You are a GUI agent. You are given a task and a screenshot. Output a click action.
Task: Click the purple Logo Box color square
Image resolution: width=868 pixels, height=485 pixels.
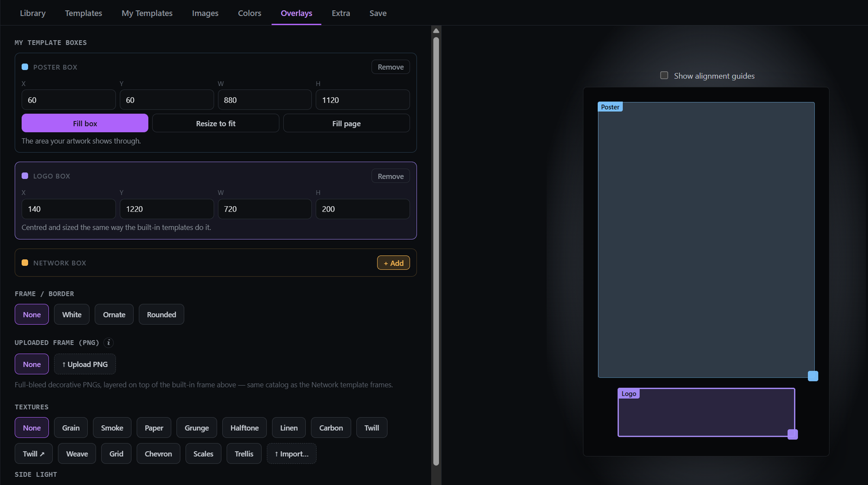[x=25, y=176]
